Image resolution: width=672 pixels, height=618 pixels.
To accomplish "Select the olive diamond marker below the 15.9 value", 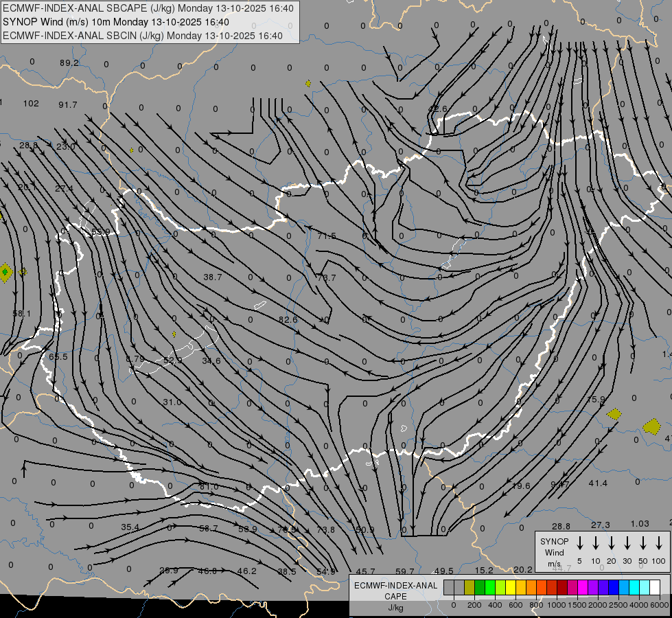I will coord(614,414).
